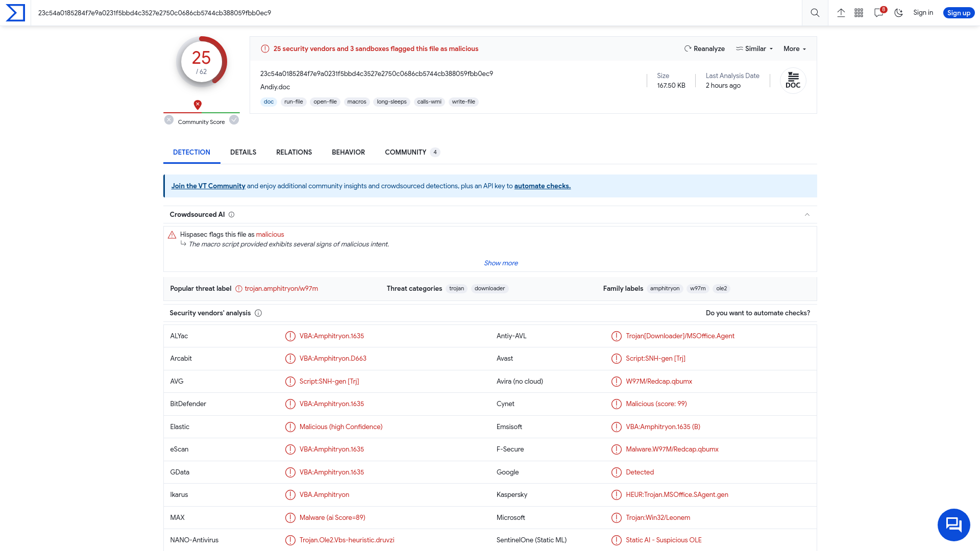The width and height of the screenshot is (980, 551).
Task: Open the COMMUNITY tab
Action: coord(412,153)
